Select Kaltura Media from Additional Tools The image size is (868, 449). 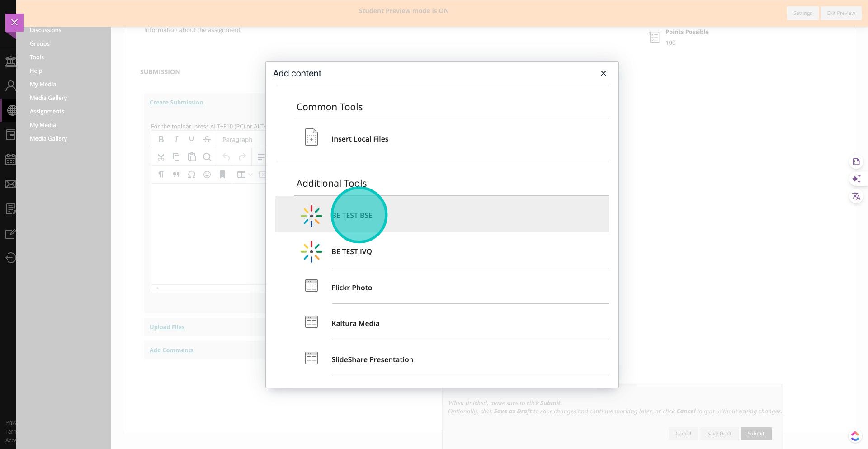click(x=355, y=324)
